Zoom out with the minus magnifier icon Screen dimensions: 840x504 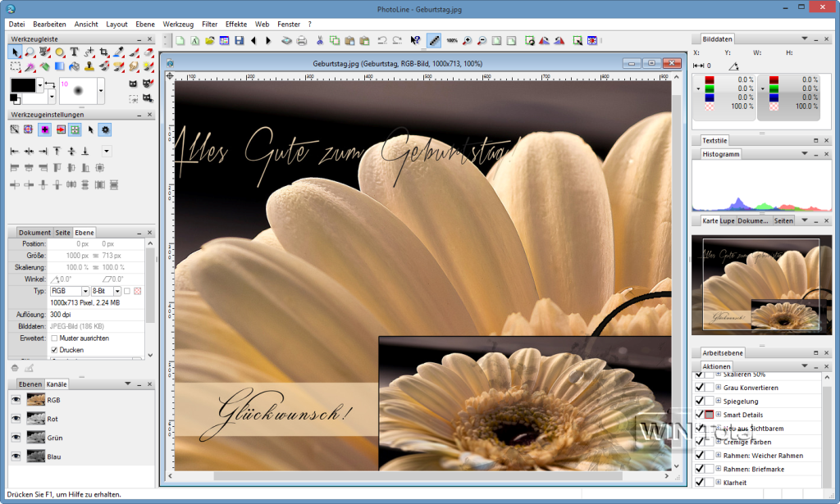coord(482,41)
